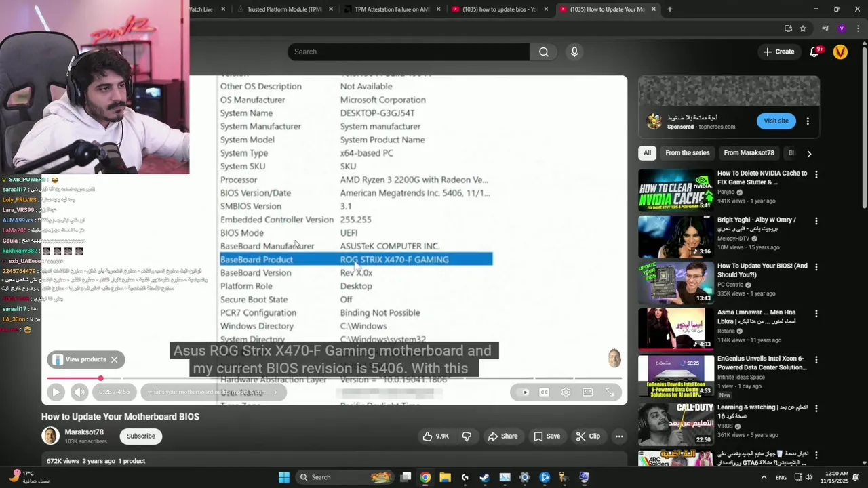Open YouTube notifications bell
Image resolution: width=868 pixels, height=488 pixels.
[814, 52]
